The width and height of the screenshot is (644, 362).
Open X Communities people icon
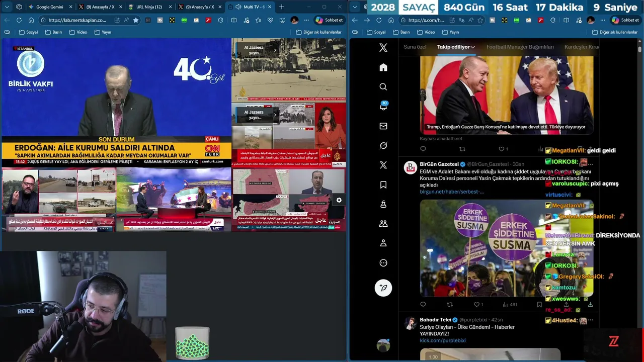click(x=383, y=224)
